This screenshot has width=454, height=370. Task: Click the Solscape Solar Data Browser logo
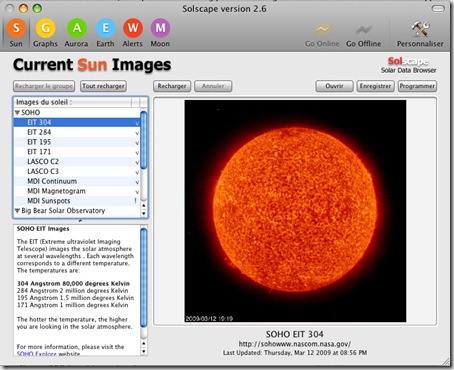409,65
